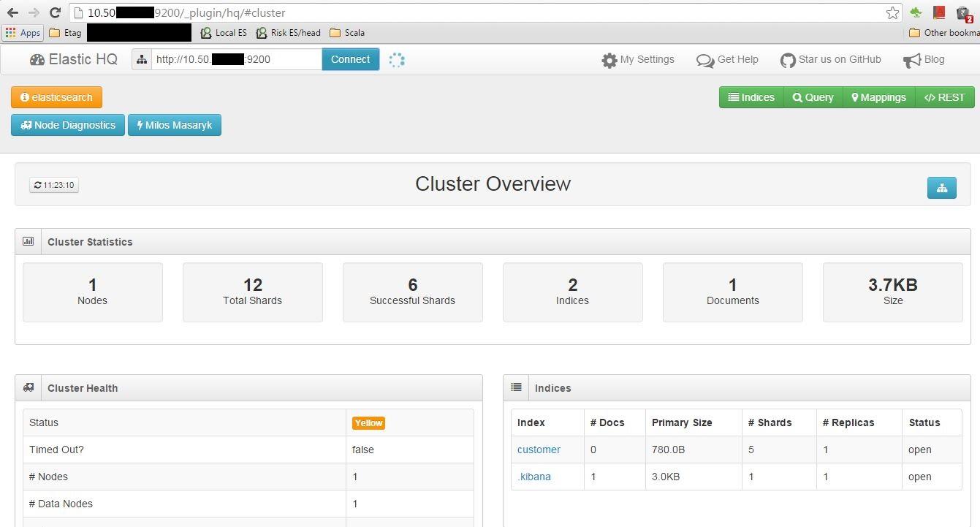Click the Get Help speech bubble icon
This screenshot has width=980, height=527.
coord(704,60)
